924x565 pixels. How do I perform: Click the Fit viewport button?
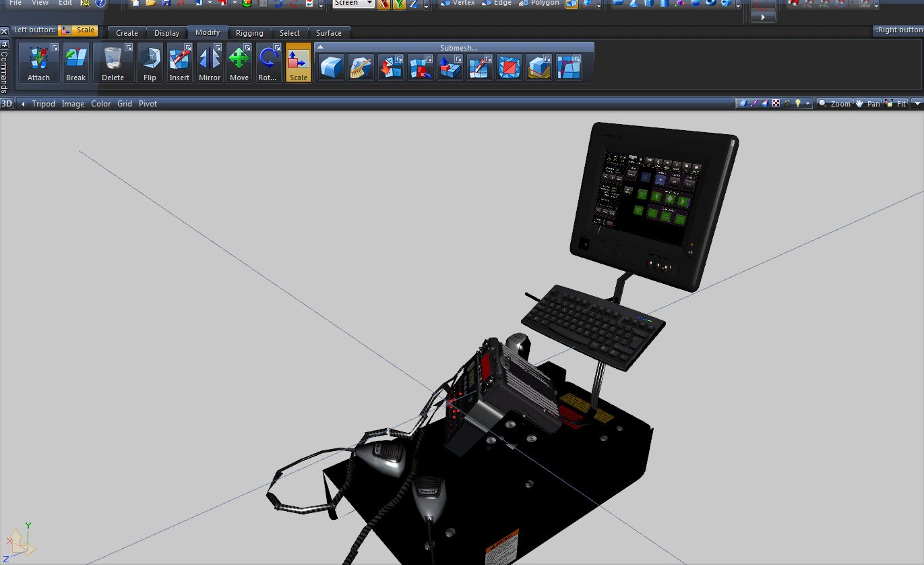click(x=896, y=104)
